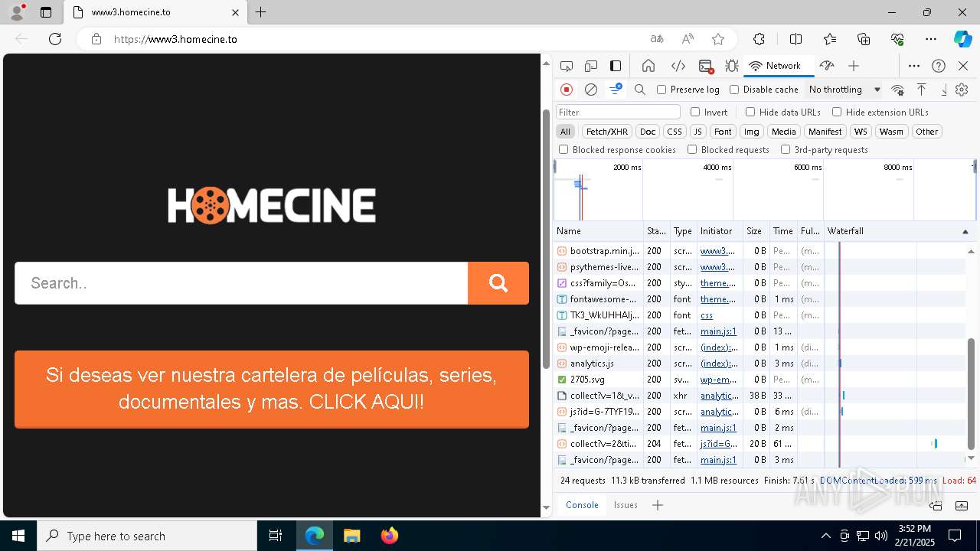Toggle device emulation icon in DevTools
The height and width of the screenshot is (551, 980).
click(x=591, y=66)
